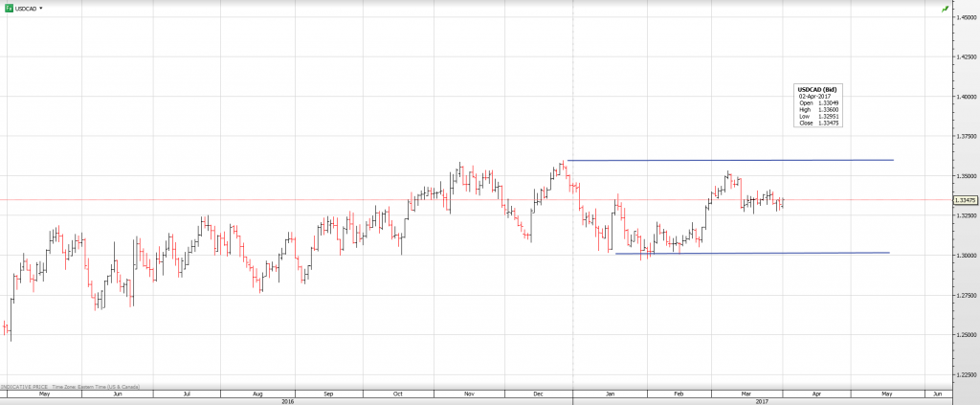The image size is (980, 405).
Task: Click the green chart icon at top right
Action: pos(946,9)
